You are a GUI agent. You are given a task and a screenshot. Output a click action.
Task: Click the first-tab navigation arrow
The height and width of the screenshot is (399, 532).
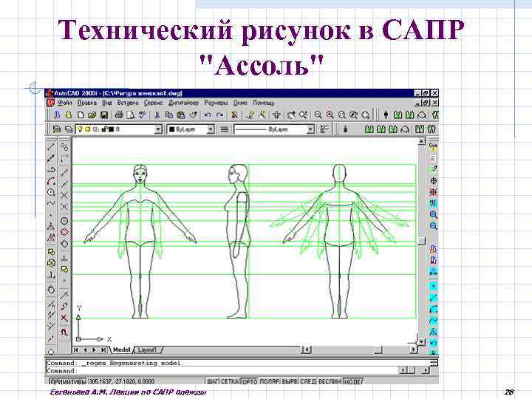[76, 349]
